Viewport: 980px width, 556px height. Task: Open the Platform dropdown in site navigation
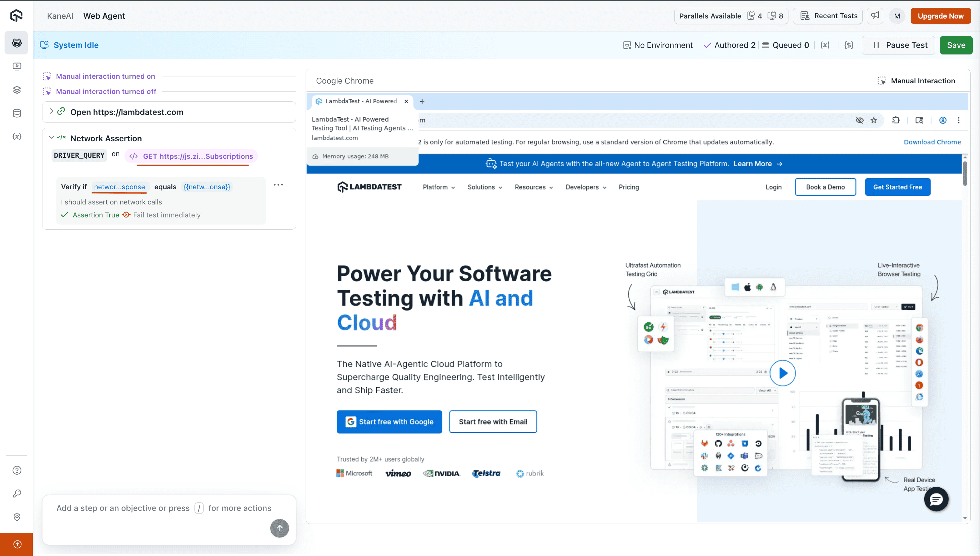coord(438,187)
